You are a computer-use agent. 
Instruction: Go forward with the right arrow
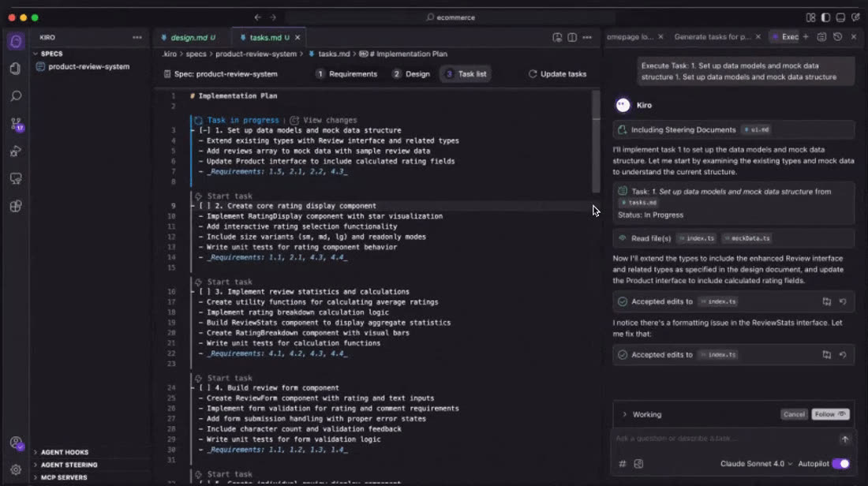273,17
